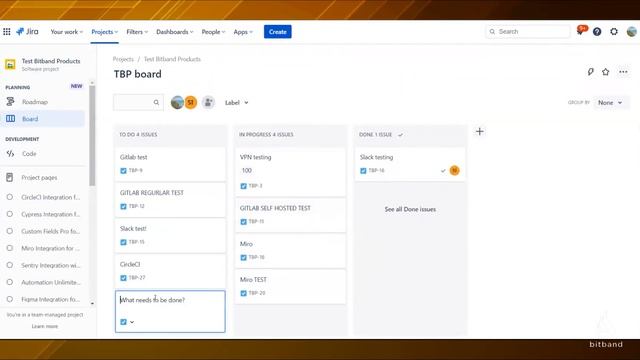Click the Test Bitband Products project icon
The image size is (640, 360).
click(10, 64)
